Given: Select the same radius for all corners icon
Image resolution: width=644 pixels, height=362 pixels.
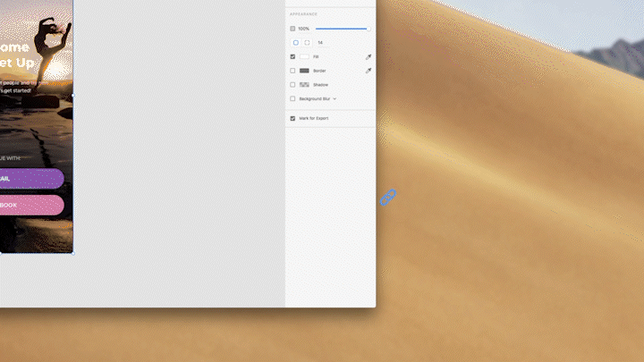Looking at the screenshot, I should pos(296,43).
